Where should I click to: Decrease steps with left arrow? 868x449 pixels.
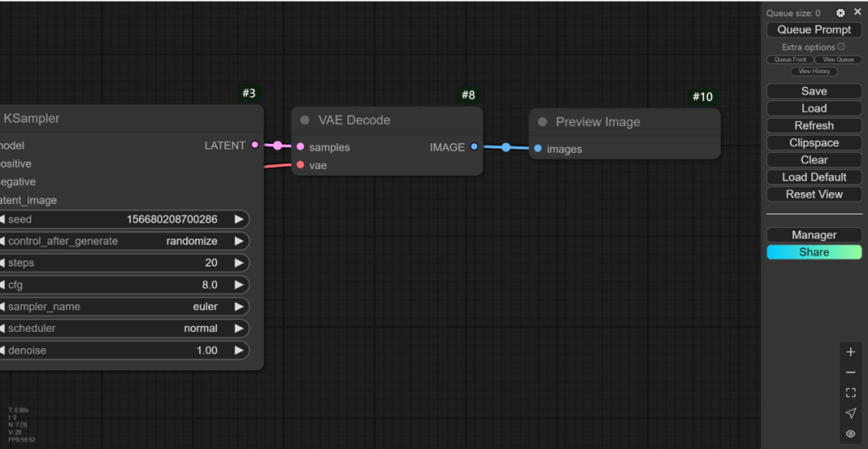(2, 263)
